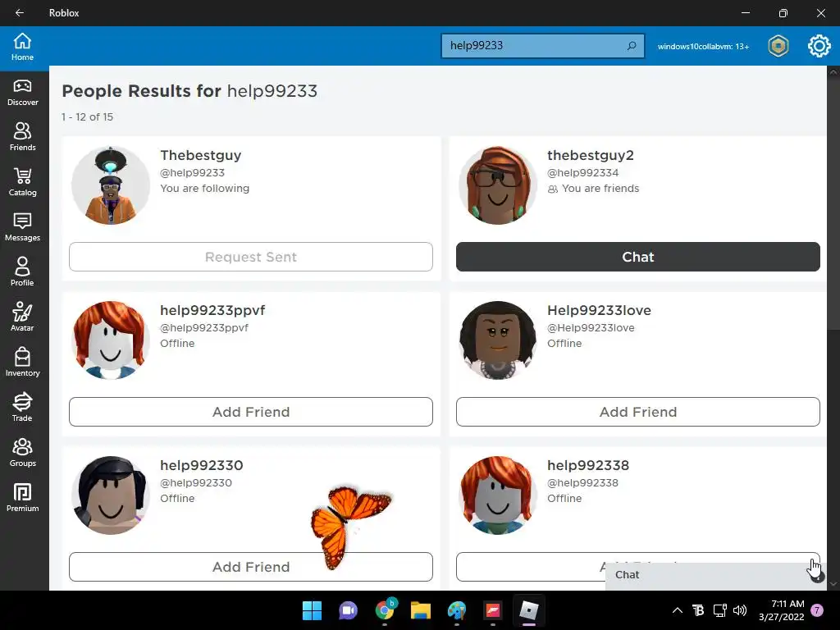Add Help99233love as a friend

pos(638,412)
